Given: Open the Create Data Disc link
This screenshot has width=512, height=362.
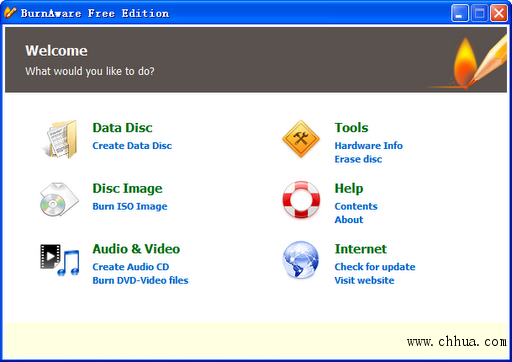Looking at the screenshot, I should pyautogui.click(x=132, y=146).
